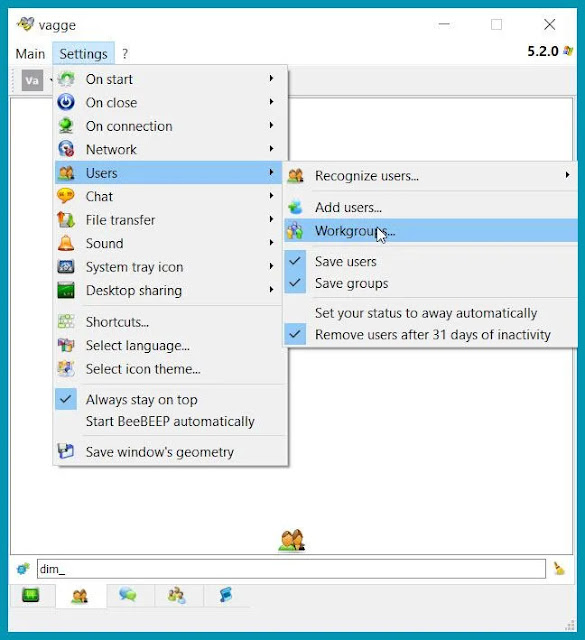Open Select language... dialog
This screenshot has height=640, width=585.
[x=170, y=345]
